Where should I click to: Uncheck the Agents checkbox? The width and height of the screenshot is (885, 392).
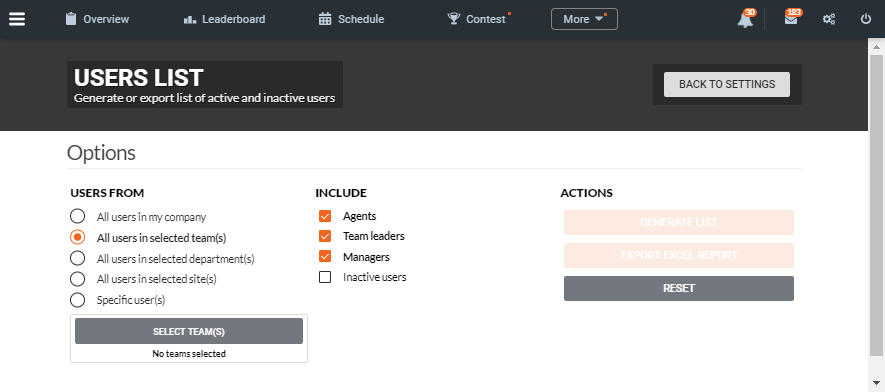(x=325, y=216)
